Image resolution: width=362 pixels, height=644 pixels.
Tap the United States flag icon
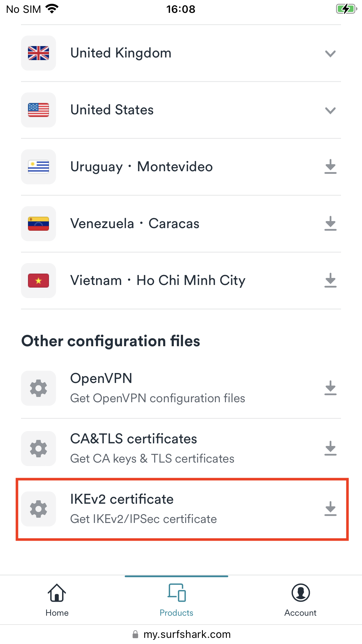point(38,110)
